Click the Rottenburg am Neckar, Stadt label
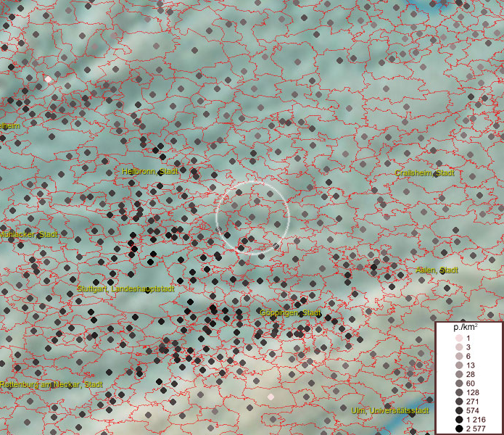 click(51, 384)
